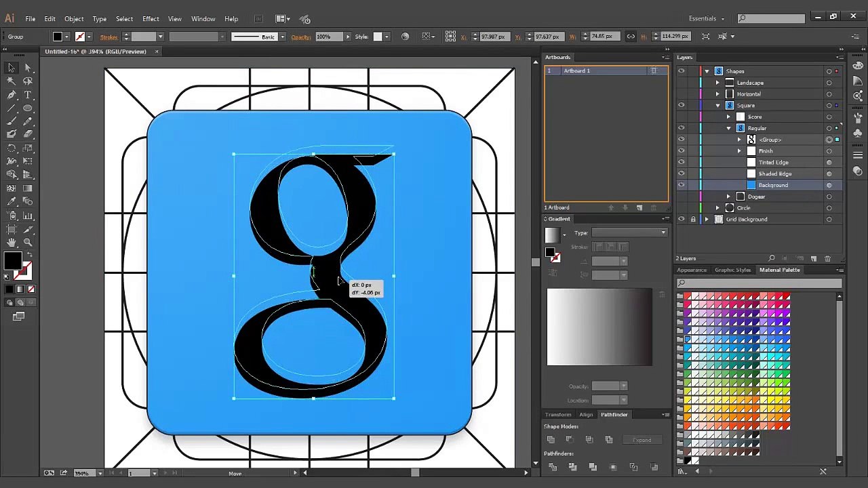Select Artboard 1 in Artboards panel
This screenshot has height=488, width=868.
[x=606, y=70]
